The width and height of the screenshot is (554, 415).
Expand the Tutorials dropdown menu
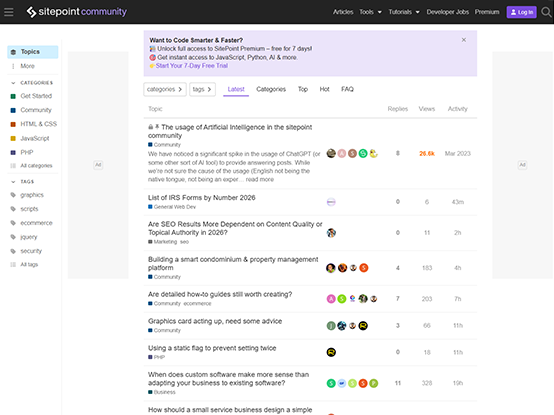click(x=404, y=12)
